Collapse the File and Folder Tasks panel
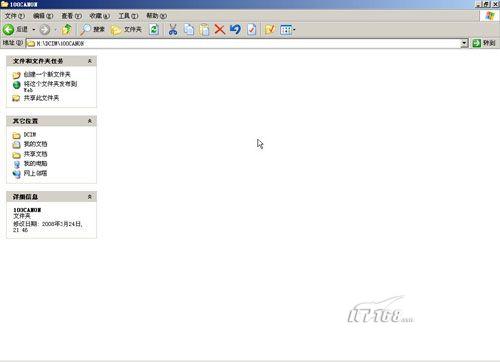 pyautogui.click(x=90, y=61)
